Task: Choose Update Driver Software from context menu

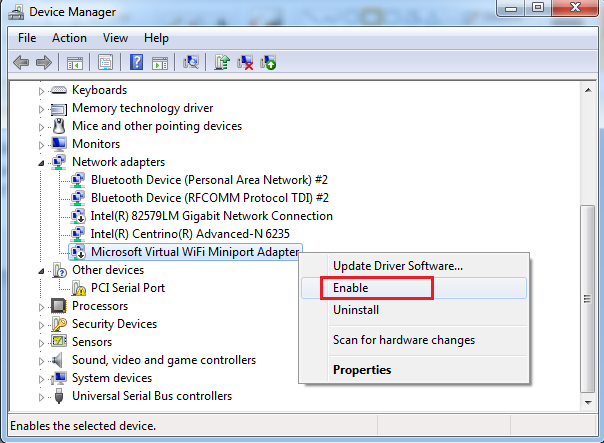Action: (x=414, y=266)
